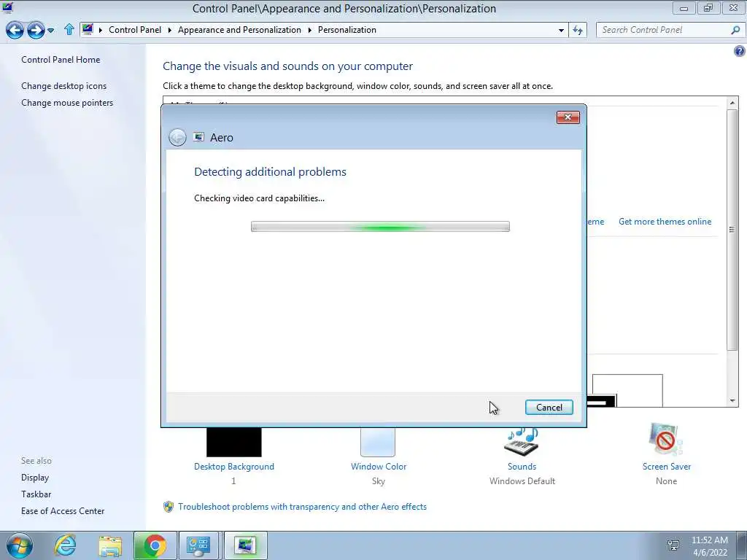Viewport: 747px width, 560px height.
Task: Click the themes list scrollbar thumb
Action: click(732, 230)
